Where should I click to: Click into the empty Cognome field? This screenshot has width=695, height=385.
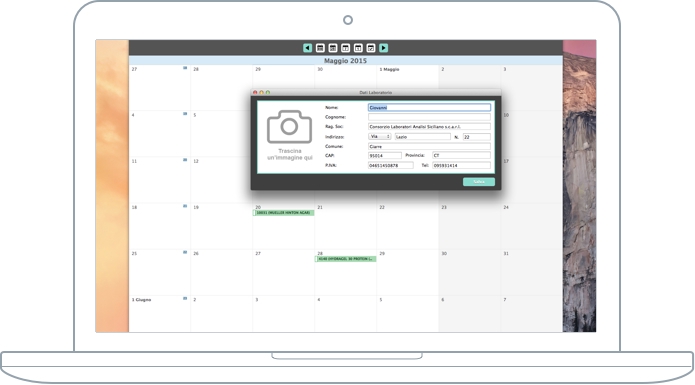click(x=429, y=117)
